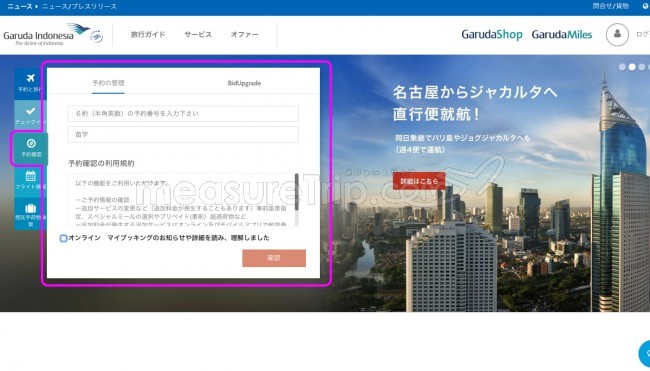Viewport: 650px width, 371px height.
Task: Click the user profile login icon
Action: (x=617, y=34)
